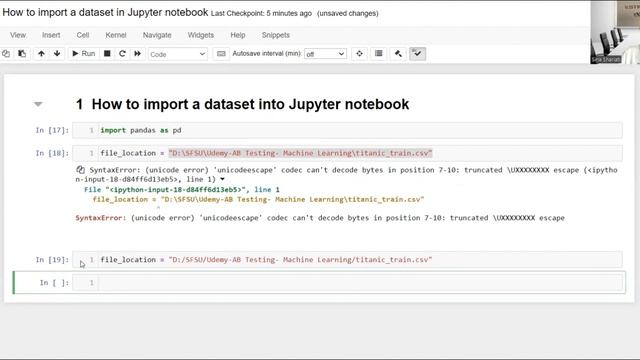The width and height of the screenshot is (640, 360).
Task: Select the In [18] cell prompt
Action: tap(52, 153)
